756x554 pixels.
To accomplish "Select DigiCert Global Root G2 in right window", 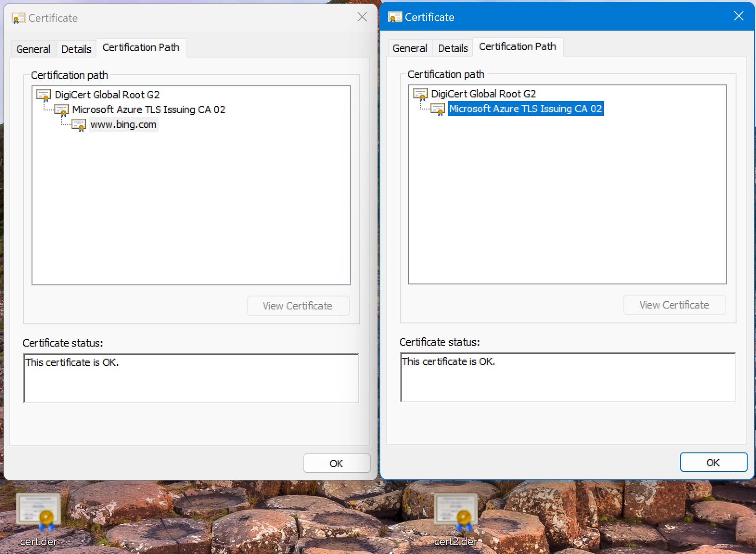I will point(484,94).
